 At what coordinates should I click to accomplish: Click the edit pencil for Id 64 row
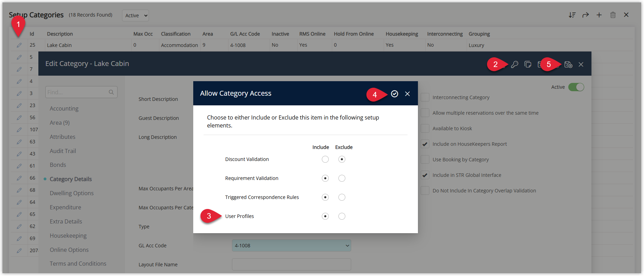(x=19, y=202)
